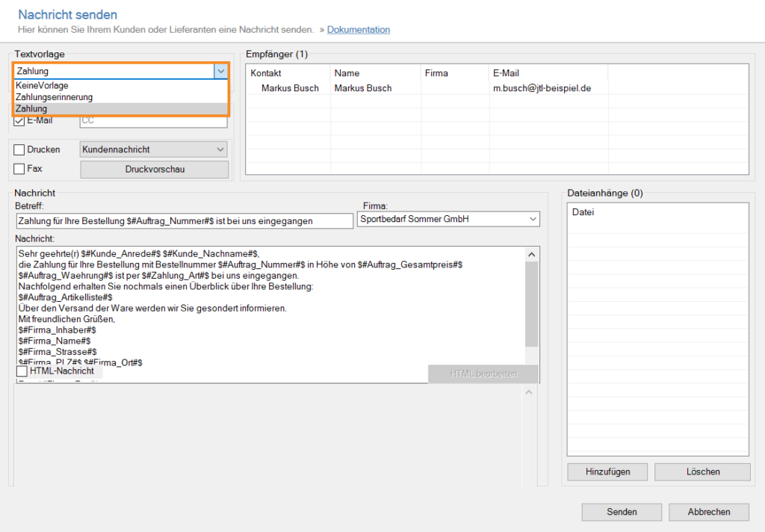Open the Textvorlage dropdown arrow
Screen dimensions: 765x532
[x=220, y=71]
